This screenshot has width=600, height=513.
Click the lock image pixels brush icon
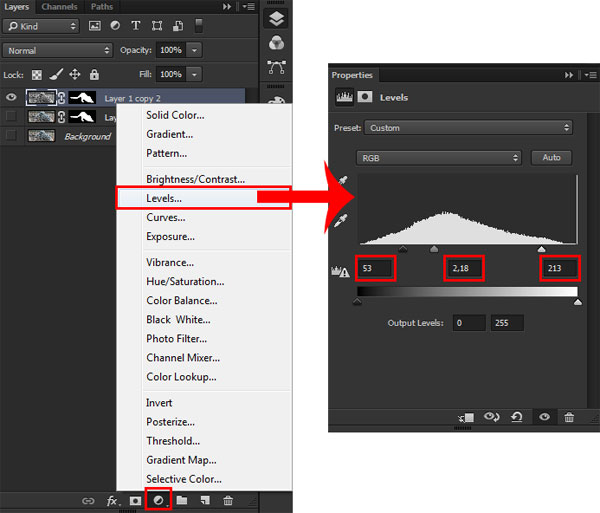tap(56, 74)
